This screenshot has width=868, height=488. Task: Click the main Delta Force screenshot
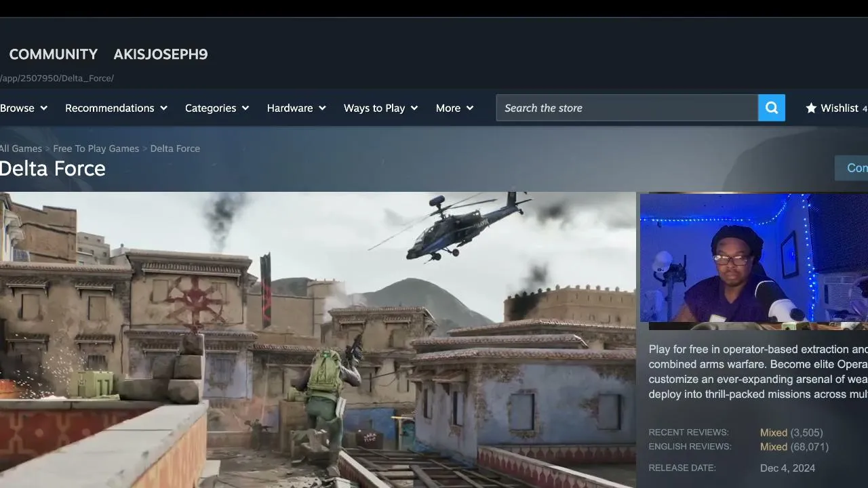tap(318, 340)
